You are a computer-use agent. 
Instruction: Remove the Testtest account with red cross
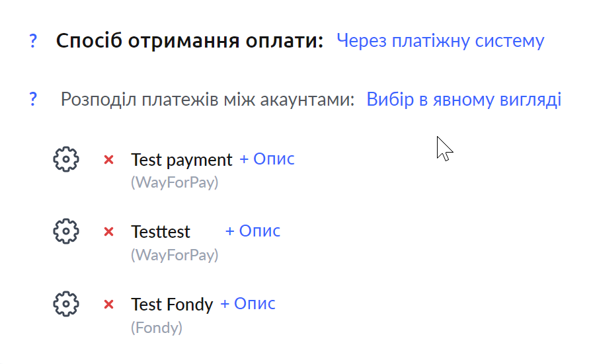(108, 232)
